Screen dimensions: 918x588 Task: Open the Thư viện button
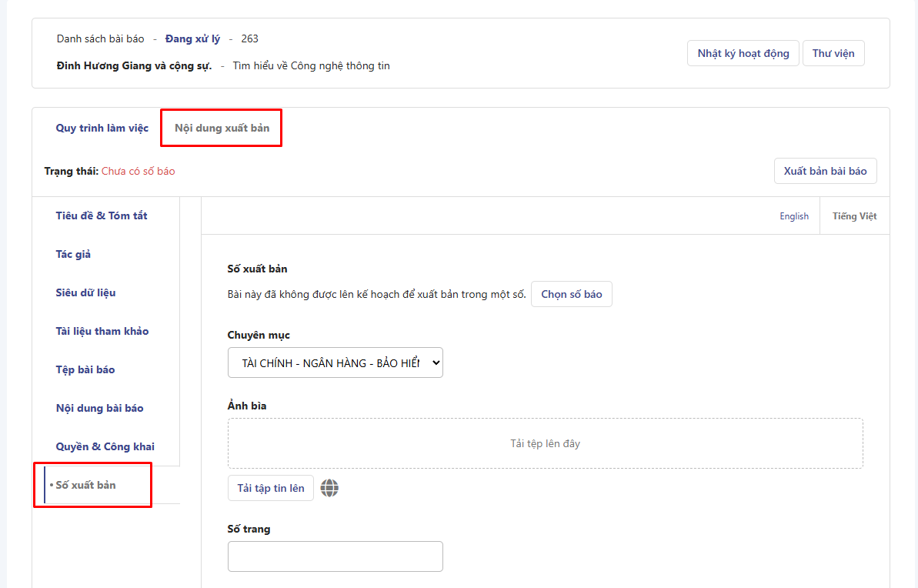(833, 53)
